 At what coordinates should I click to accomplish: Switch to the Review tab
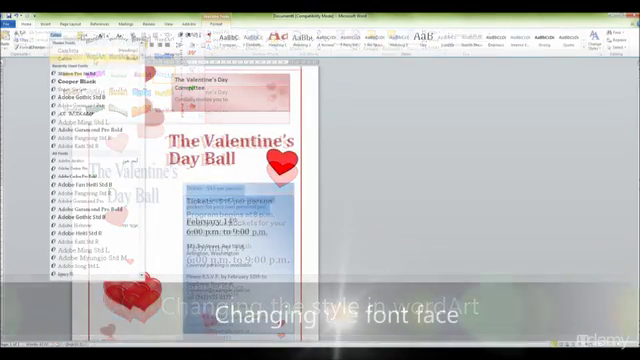point(149,24)
